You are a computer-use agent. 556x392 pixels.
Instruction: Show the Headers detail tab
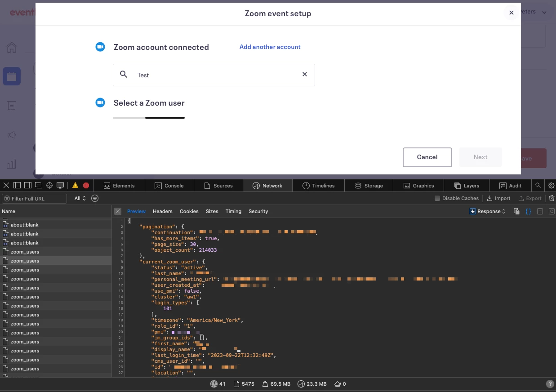click(162, 211)
